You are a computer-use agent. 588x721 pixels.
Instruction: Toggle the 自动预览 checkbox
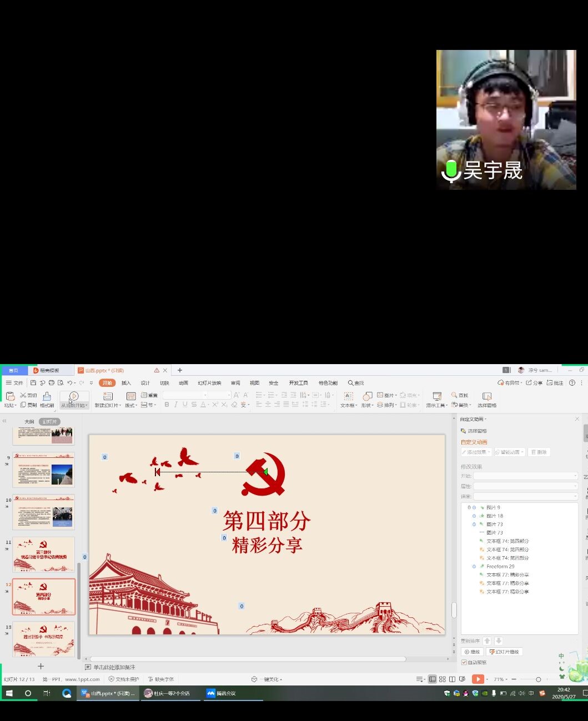pos(464,662)
